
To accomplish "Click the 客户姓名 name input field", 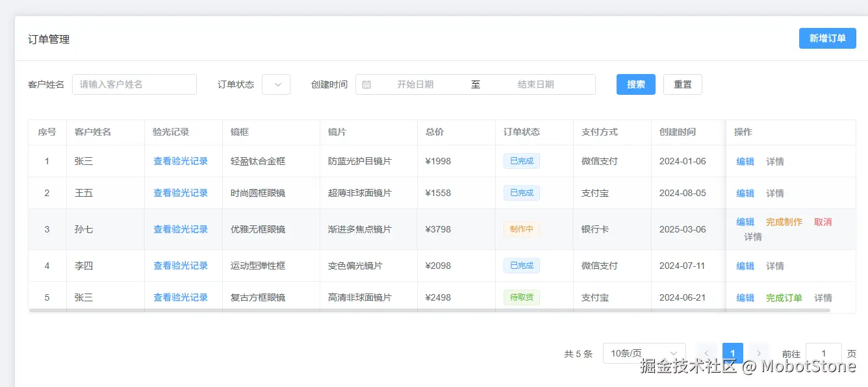I will coord(134,84).
